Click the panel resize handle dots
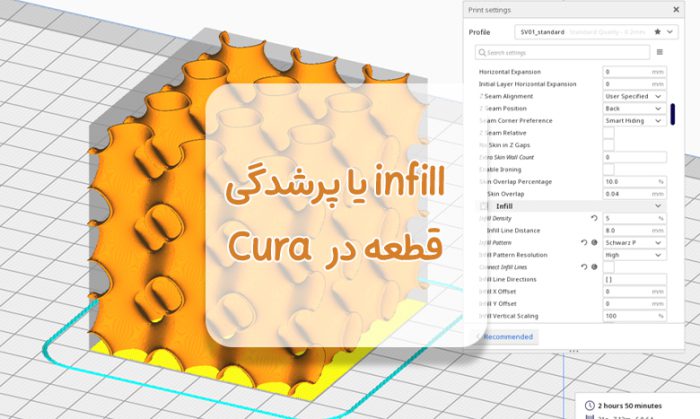Screen dimensions: 700x419 [x=574, y=351]
